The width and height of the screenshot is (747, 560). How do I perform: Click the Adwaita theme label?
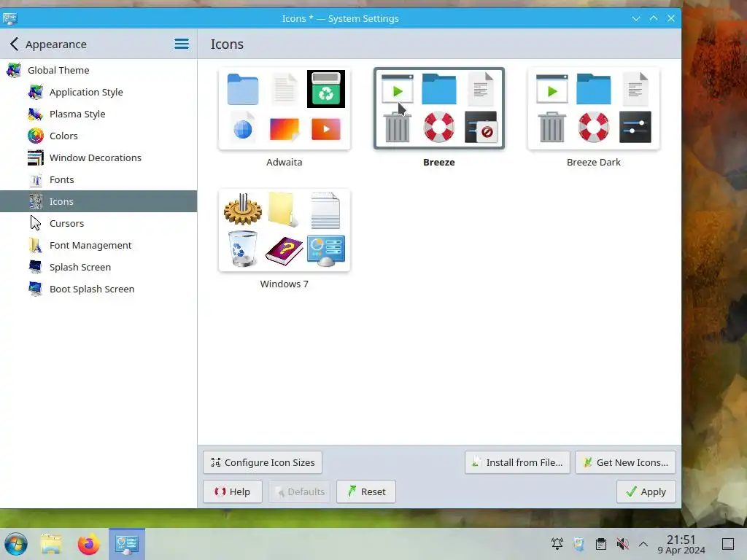(x=285, y=162)
